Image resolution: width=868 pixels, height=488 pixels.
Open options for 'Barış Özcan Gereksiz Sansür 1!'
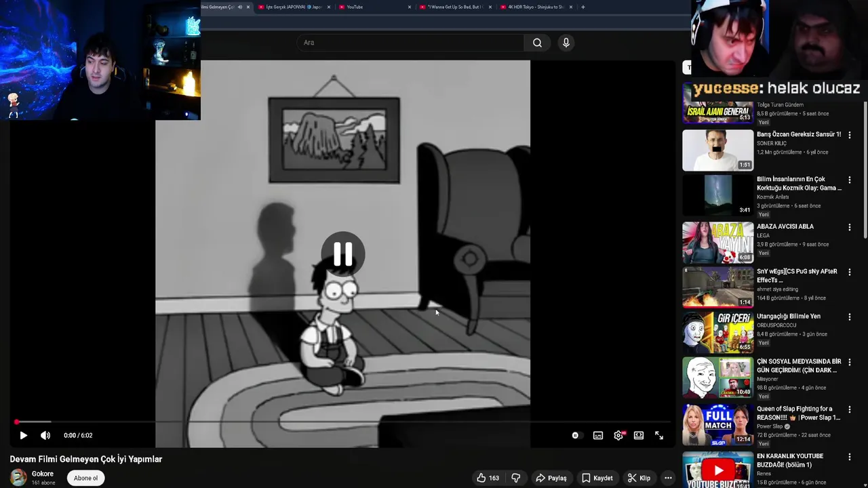[850, 136]
